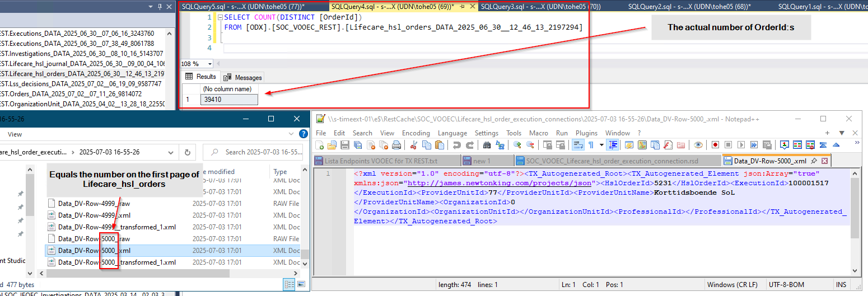Zoom in on the Notepad++ editor
The height and width of the screenshot is (296, 868).
click(x=517, y=145)
